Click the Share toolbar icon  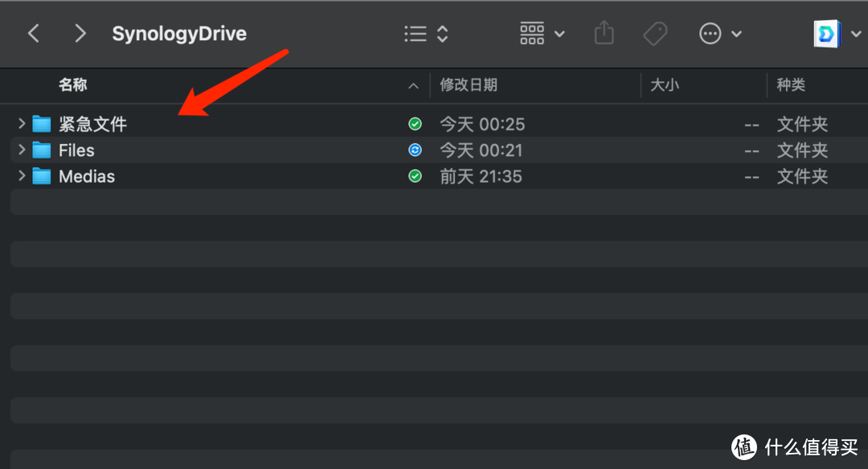tap(604, 33)
